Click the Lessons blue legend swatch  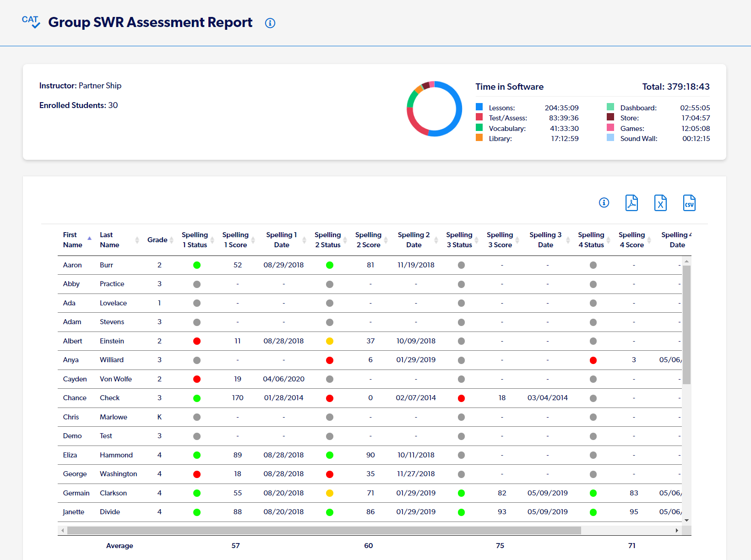479,107
